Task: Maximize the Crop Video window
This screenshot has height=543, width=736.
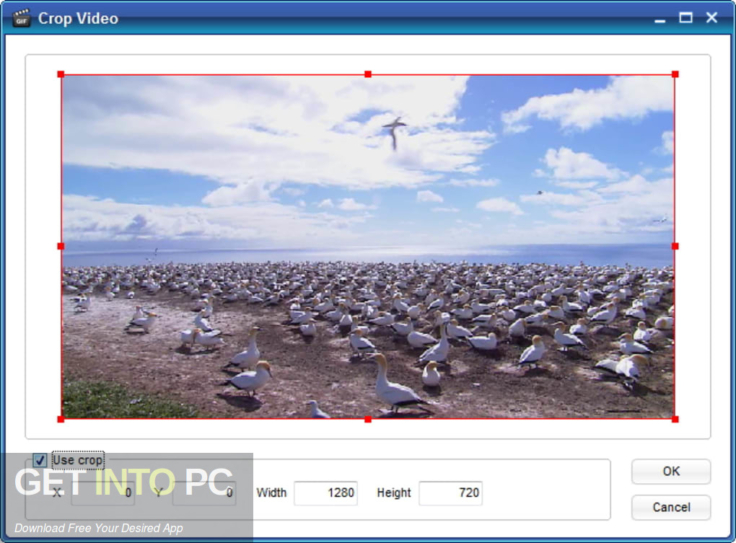Action: pyautogui.click(x=686, y=18)
